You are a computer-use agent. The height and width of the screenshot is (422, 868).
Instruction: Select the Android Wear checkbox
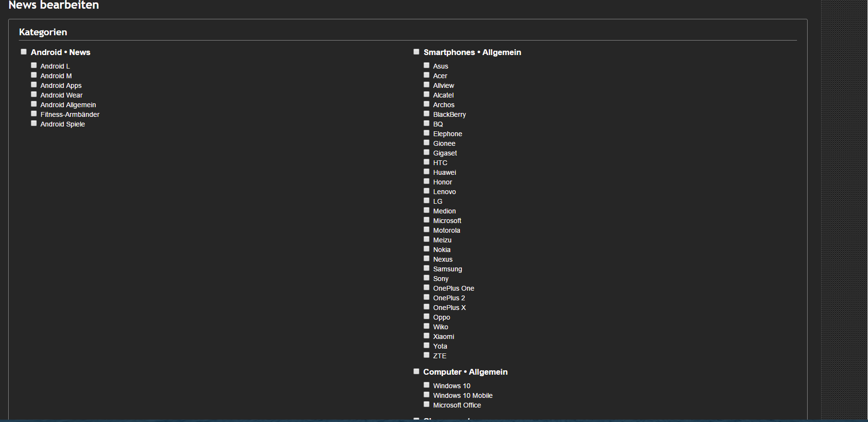[x=34, y=94]
